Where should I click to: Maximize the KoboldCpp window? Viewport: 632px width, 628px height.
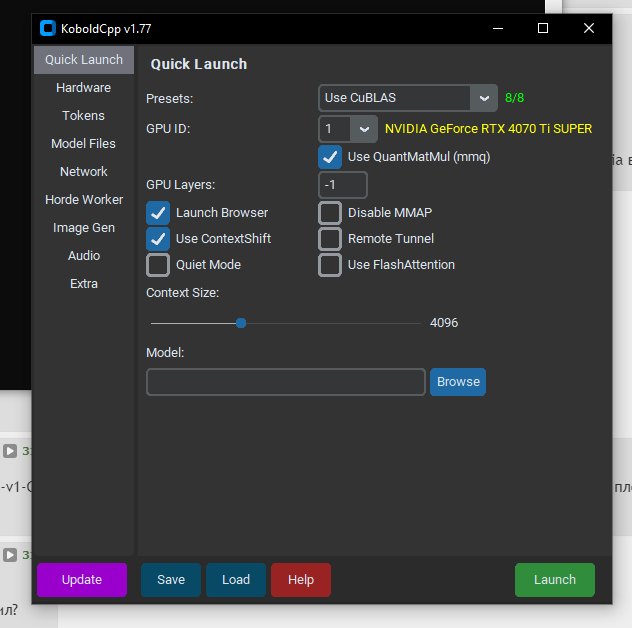[x=543, y=29]
